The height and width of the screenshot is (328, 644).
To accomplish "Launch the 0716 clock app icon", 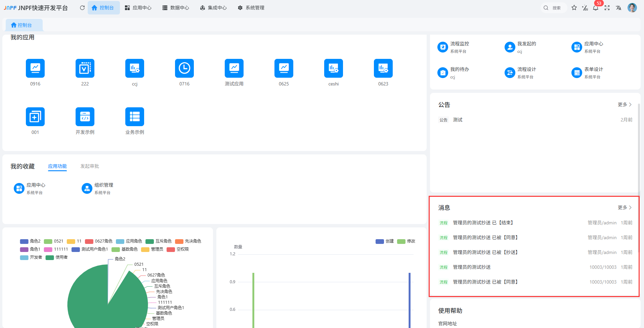I will 184,68.
